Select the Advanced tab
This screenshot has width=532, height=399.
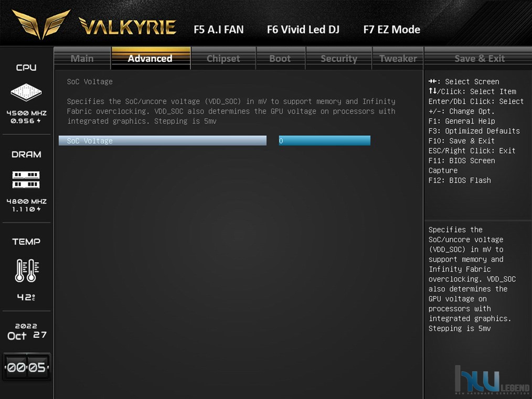(x=150, y=59)
